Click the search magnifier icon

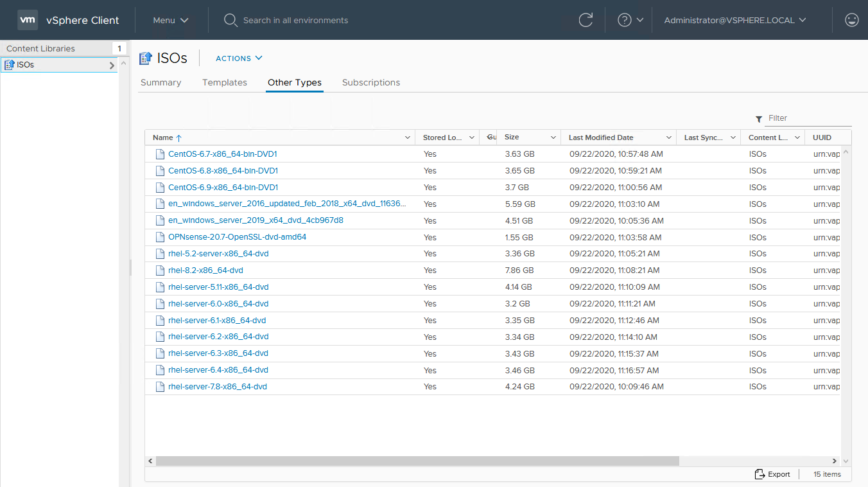pyautogui.click(x=230, y=20)
